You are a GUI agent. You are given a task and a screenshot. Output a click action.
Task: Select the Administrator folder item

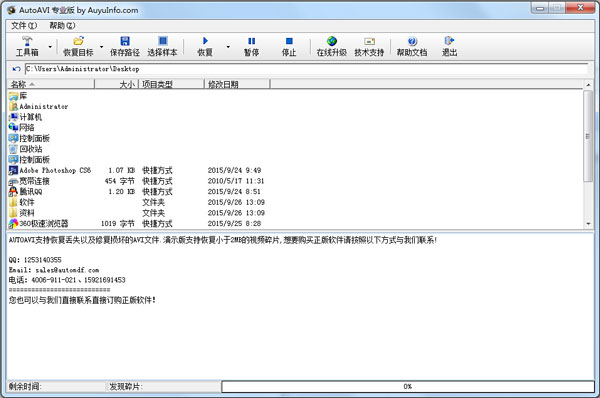click(x=39, y=106)
